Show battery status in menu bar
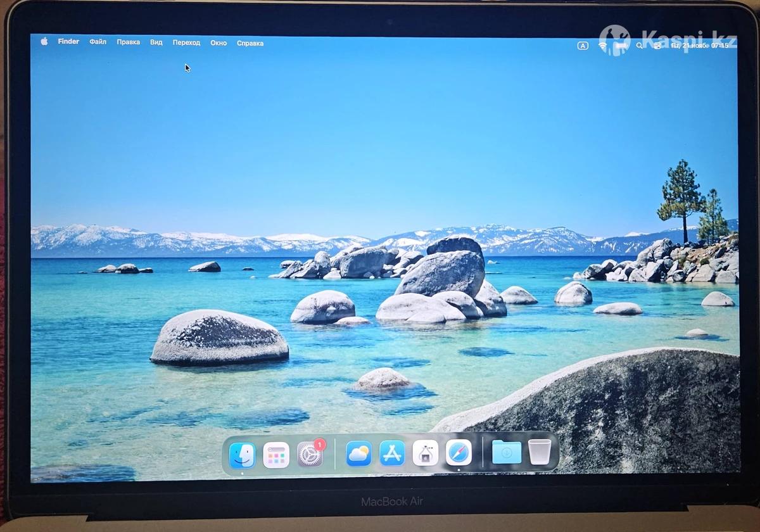Screen dimensions: 760x532 [621, 46]
